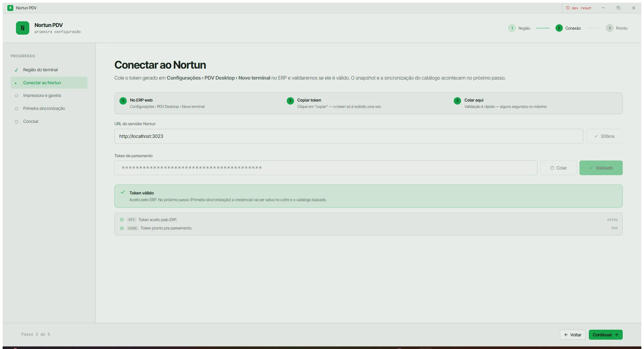Screen dimensions: 644x349
Task: Click the empty circle beside Impressora e gaveta
Action: point(16,96)
